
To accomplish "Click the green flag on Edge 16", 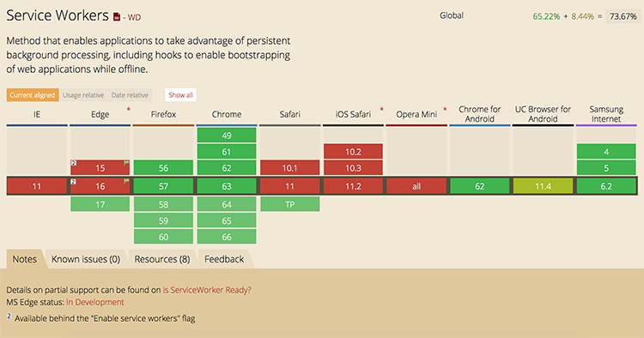I will coord(126,180).
